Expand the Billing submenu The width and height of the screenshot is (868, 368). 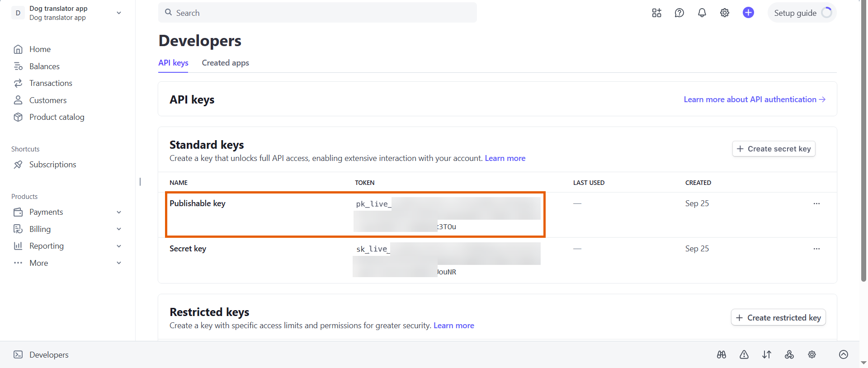pos(119,229)
